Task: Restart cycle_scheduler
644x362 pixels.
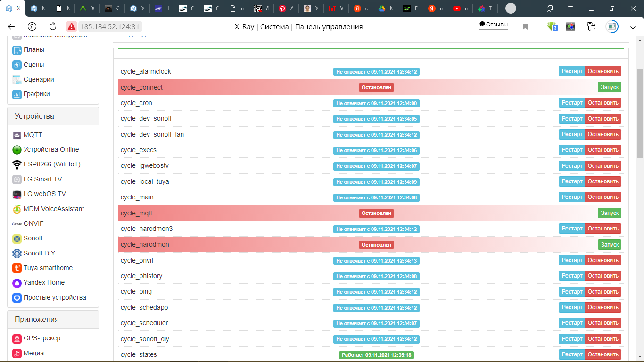Action: (572, 323)
